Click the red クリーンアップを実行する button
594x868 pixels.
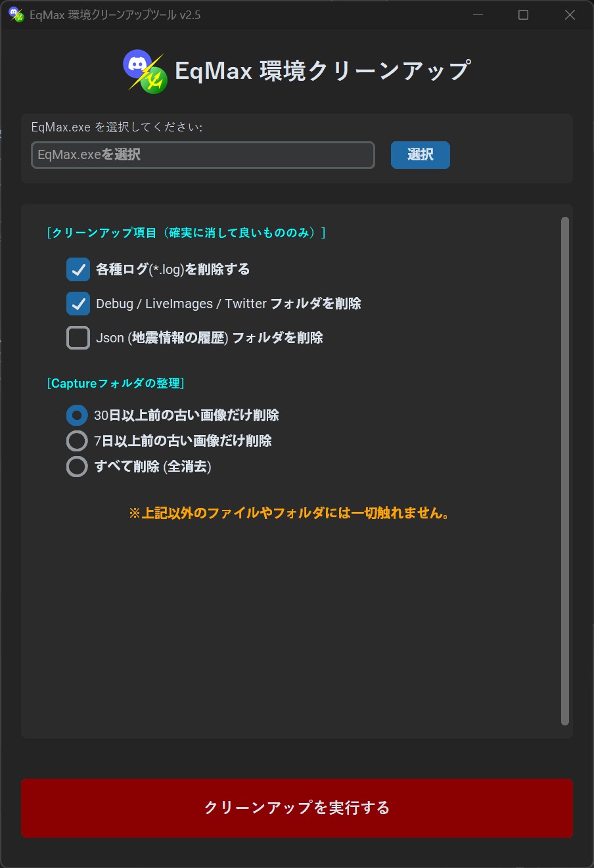point(296,808)
